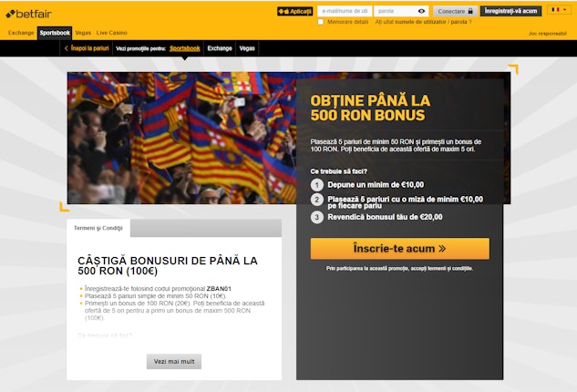This screenshot has width=577, height=392.
Task: Click 'Revendică bonusul tău de €20,00' text
Action: [385, 217]
